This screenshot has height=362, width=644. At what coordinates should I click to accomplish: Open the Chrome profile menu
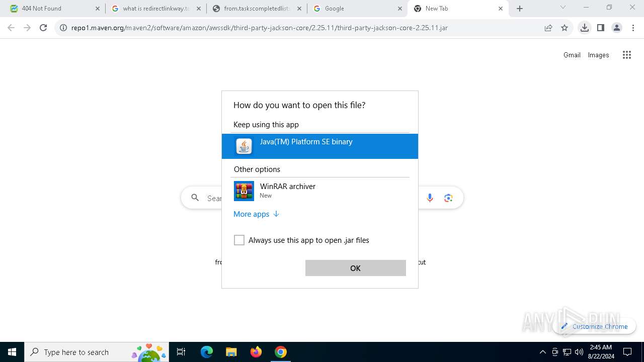click(x=617, y=28)
